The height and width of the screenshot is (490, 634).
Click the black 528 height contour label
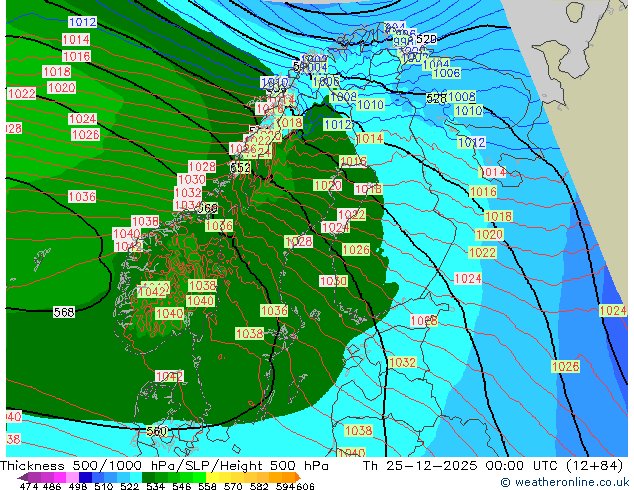tap(436, 98)
